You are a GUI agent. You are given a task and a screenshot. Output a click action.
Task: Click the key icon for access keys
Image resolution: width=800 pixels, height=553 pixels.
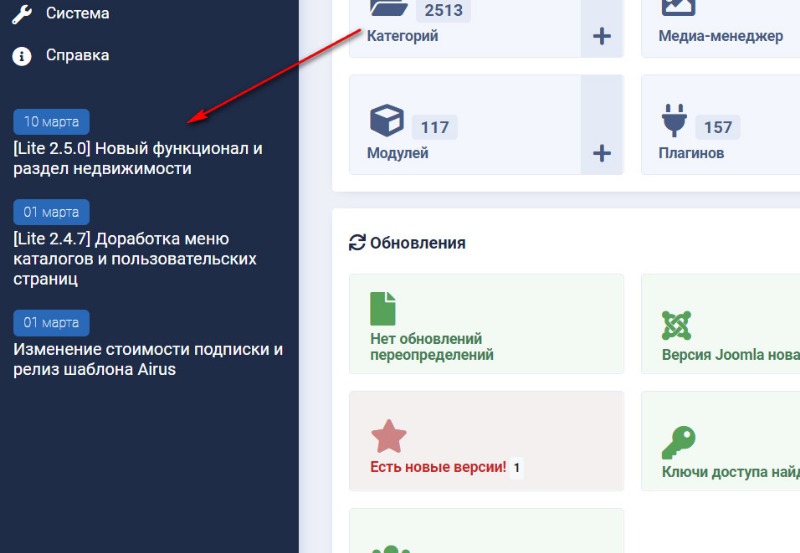click(678, 442)
